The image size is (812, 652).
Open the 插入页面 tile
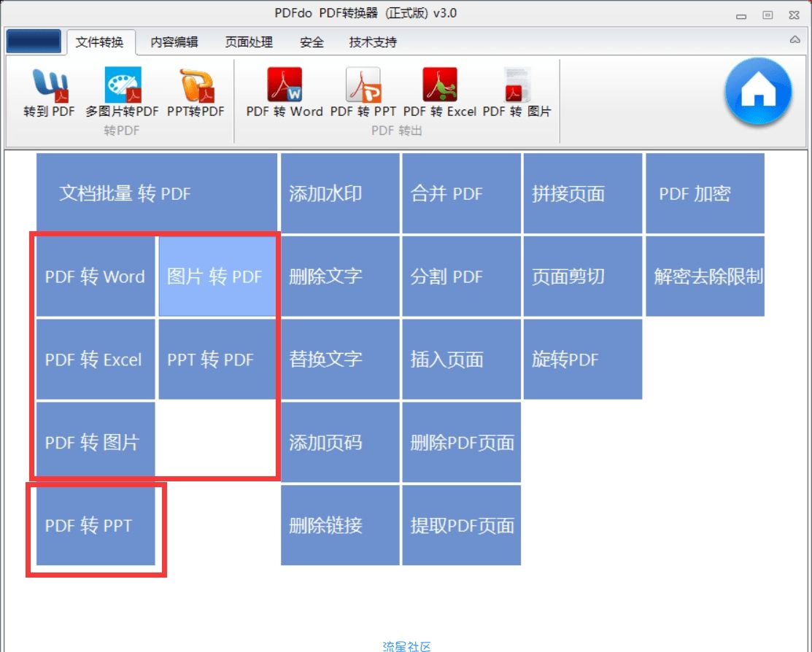click(x=461, y=359)
